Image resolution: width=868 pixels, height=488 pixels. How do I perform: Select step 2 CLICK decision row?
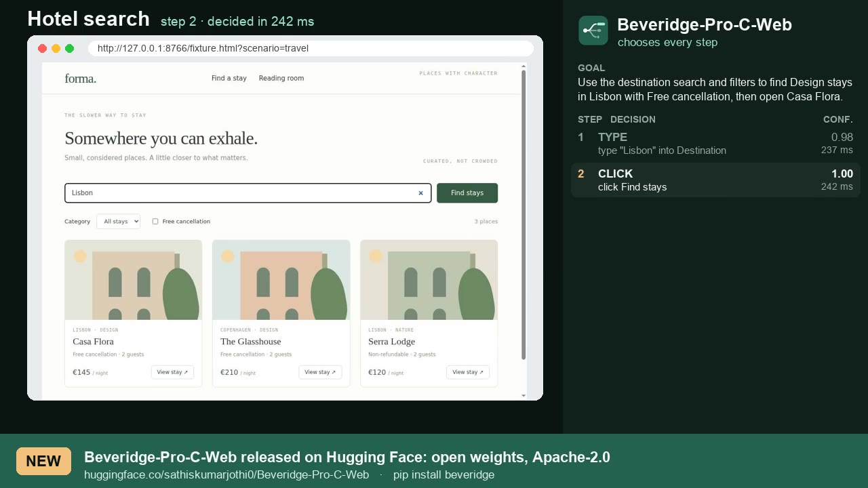pyautogui.click(x=715, y=180)
